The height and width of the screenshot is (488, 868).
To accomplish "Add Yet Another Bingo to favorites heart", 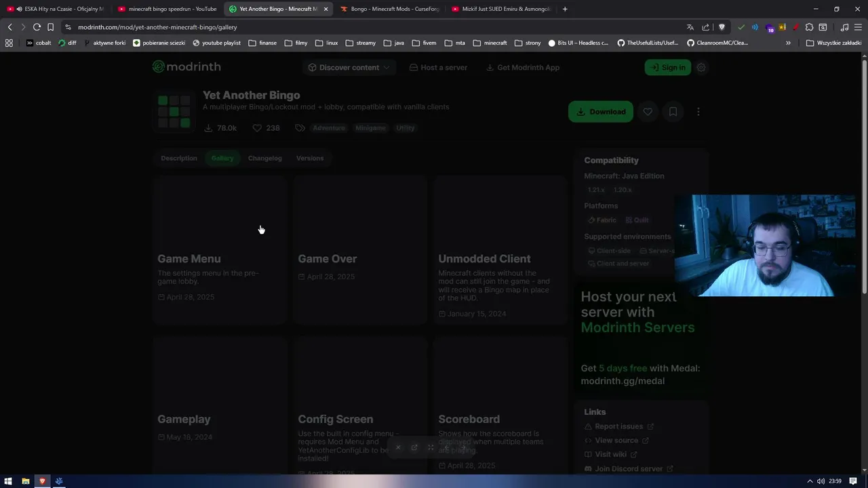I will (x=648, y=112).
